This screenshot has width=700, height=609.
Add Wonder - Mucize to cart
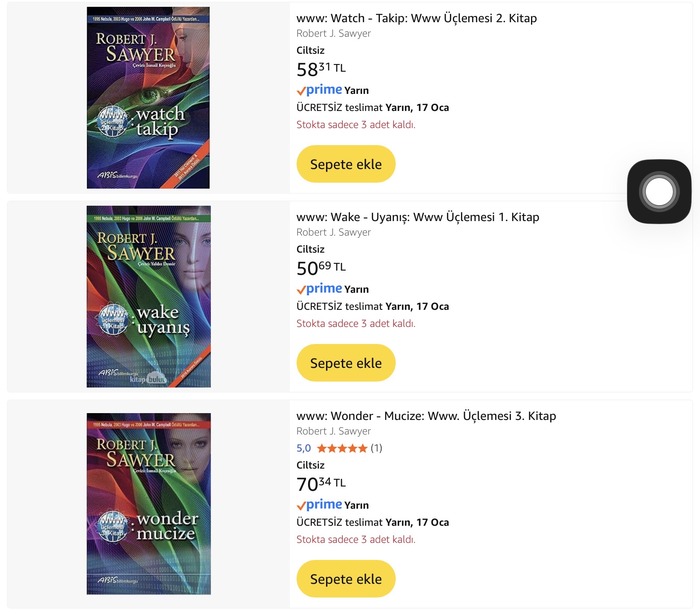tap(346, 579)
